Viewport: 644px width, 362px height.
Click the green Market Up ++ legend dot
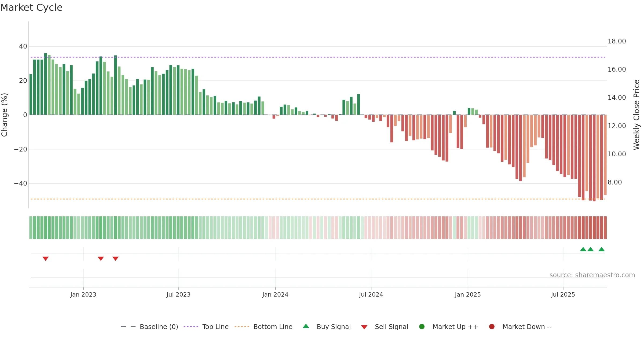(x=422, y=327)
